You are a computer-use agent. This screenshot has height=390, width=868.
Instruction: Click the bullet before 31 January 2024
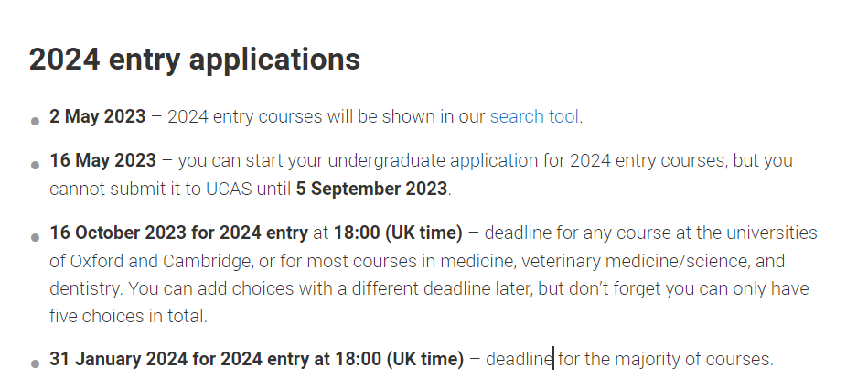[36, 364]
